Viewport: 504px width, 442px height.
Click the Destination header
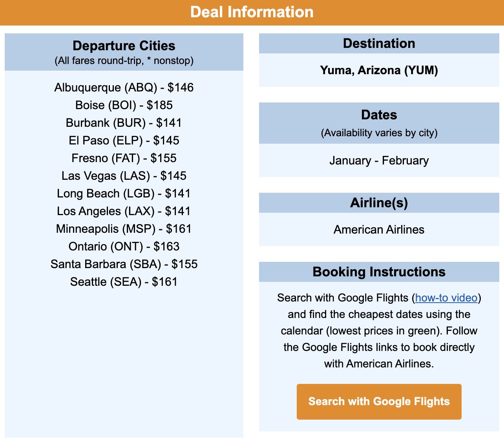click(x=379, y=44)
